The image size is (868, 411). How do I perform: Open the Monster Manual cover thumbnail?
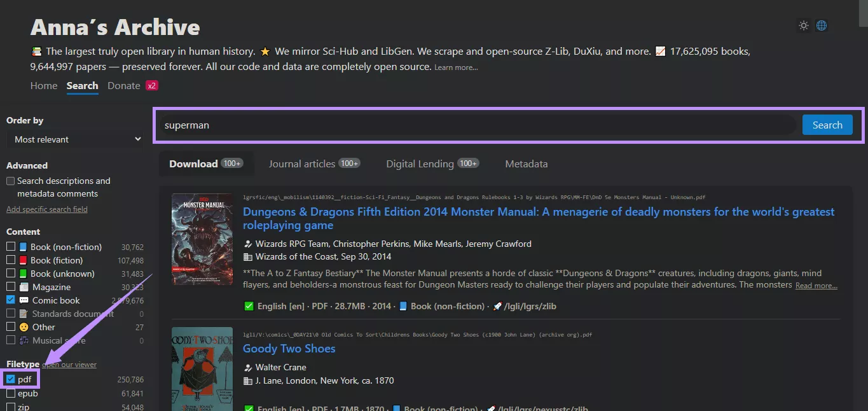pos(202,239)
